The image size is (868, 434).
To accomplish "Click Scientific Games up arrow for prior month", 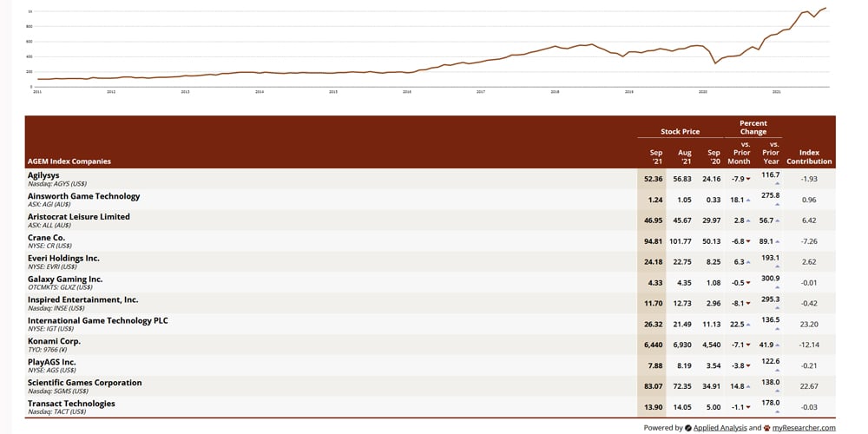I will [x=748, y=386].
